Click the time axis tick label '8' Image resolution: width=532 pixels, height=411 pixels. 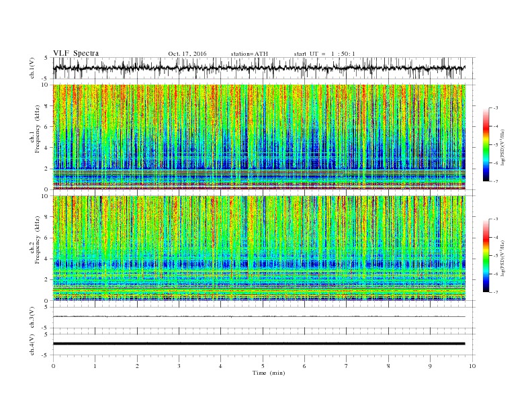coord(388,366)
